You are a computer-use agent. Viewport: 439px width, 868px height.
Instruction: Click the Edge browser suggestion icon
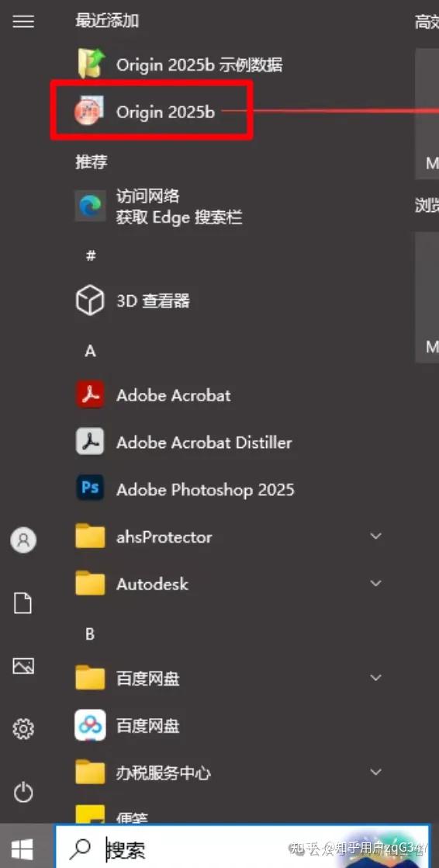pyautogui.click(x=90, y=206)
